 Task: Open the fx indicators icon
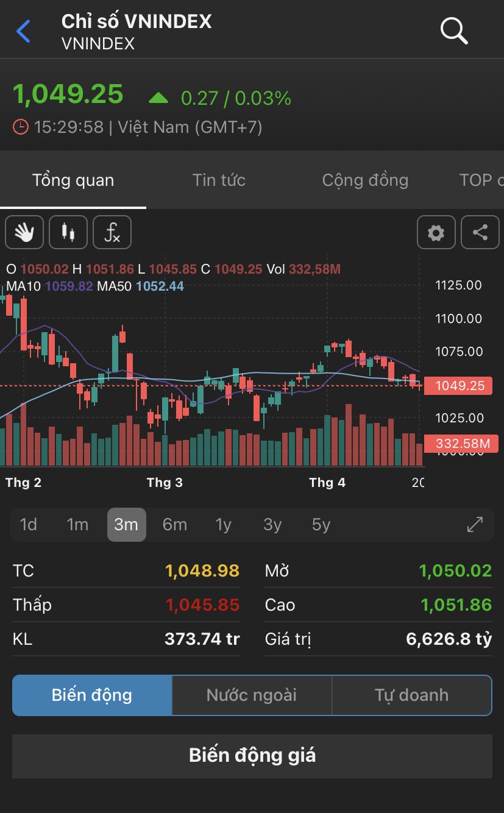pos(112,232)
